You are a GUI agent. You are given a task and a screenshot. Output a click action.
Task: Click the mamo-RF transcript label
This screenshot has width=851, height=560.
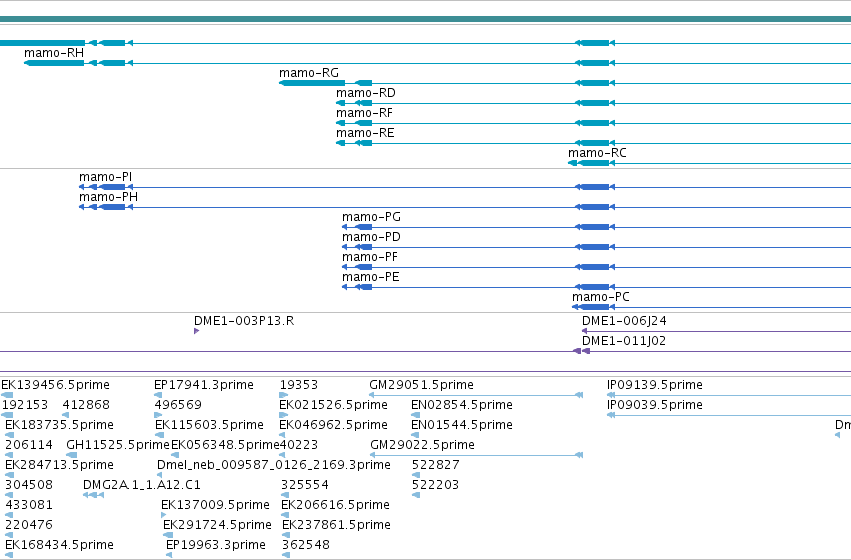tap(364, 113)
